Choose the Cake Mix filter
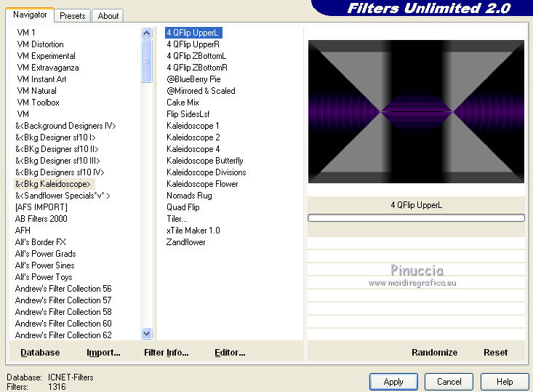The image size is (533, 392). (183, 103)
